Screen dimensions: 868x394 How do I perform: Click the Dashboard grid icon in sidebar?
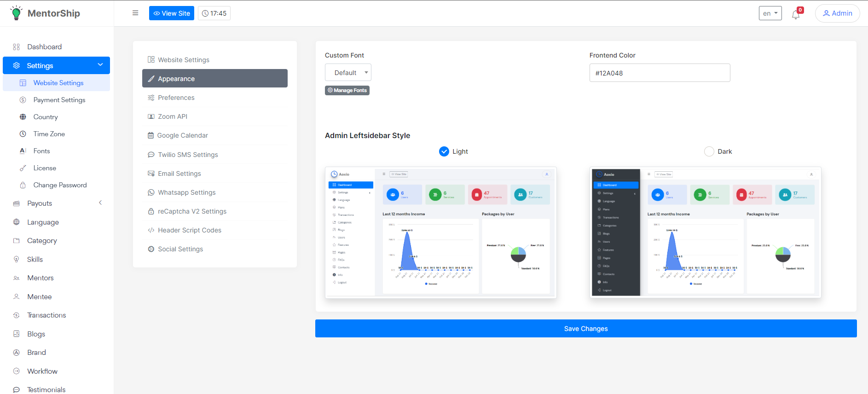click(x=17, y=47)
